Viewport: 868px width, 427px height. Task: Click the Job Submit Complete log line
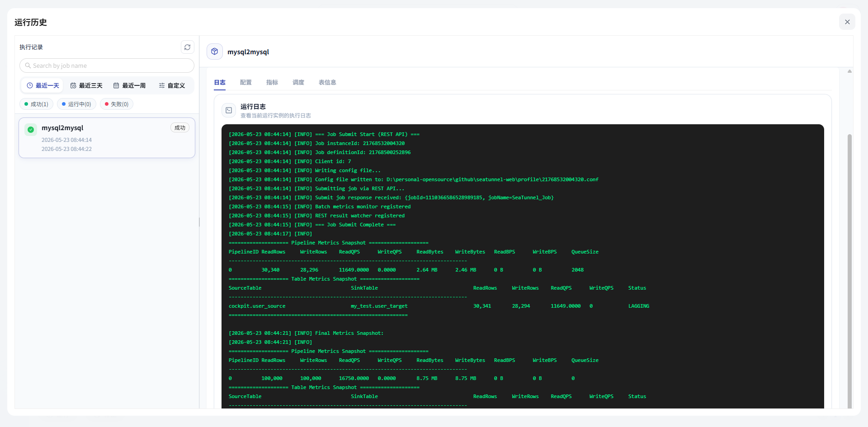coord(312,225)
